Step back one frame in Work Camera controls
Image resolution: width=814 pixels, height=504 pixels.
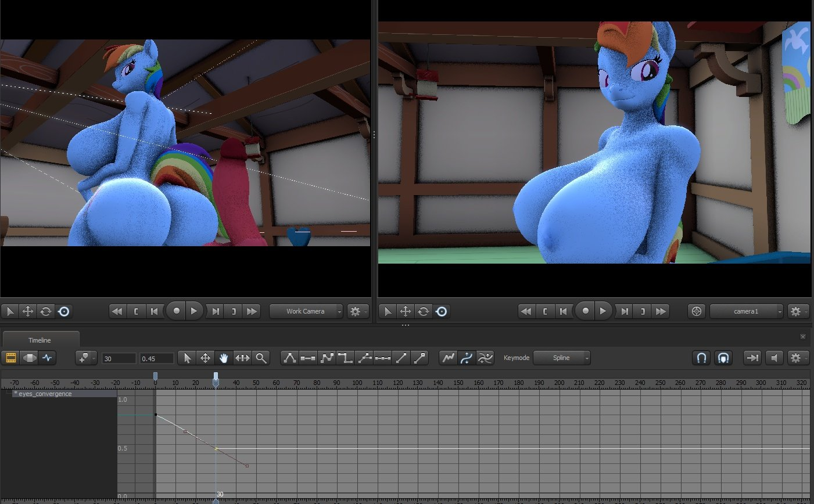pyautogui.click(x=154, y=311)
